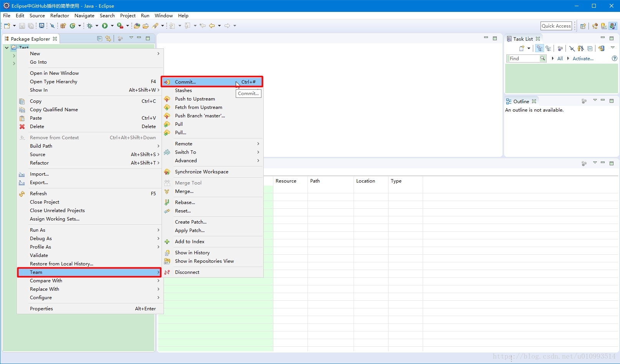Toggle Focus on Active Task in Package Explorer

point(120,38)
